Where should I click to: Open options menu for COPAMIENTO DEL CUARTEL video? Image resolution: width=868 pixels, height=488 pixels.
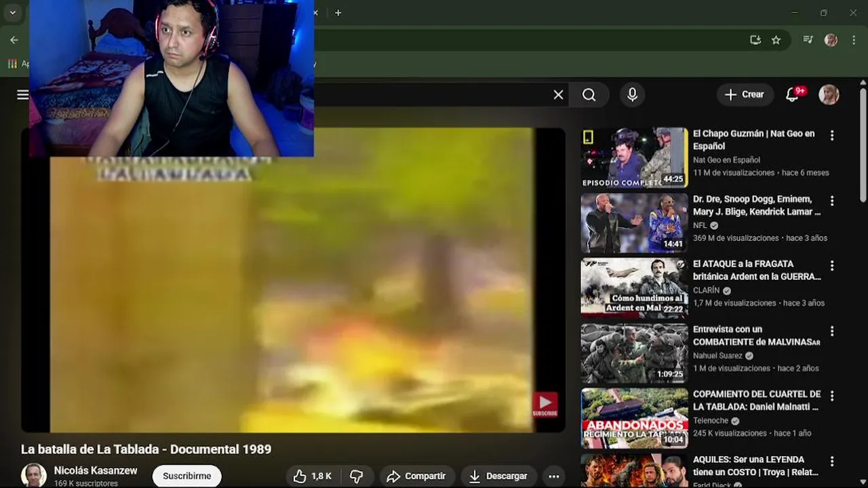click(832, 396)
